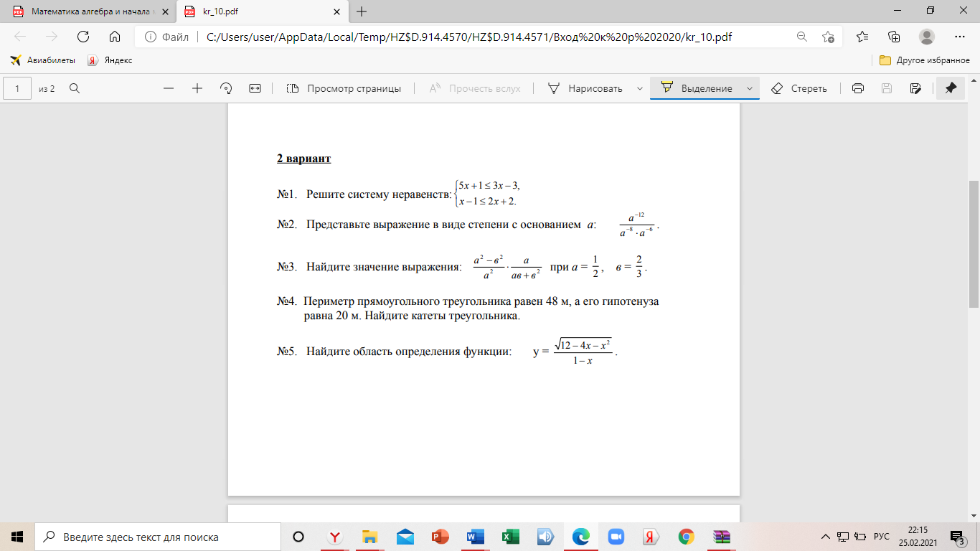Close the kr_10.pdf tab

coord(336,11)
